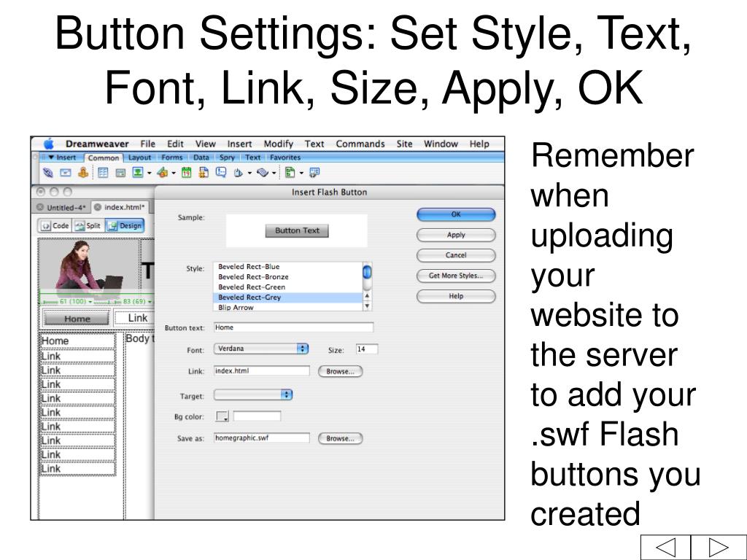Screen dimensions: 747x560
Task: Click the Head elements icon
Action: 239,173
